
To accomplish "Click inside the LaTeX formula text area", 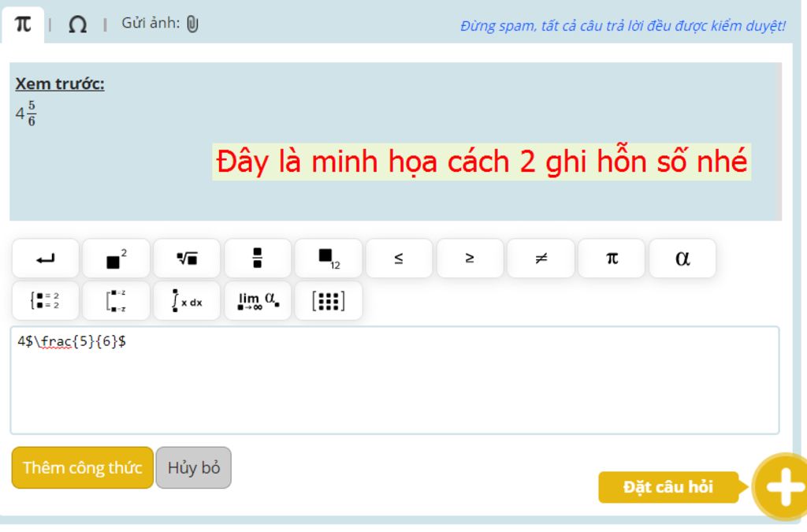I will [x=395, y=380].
